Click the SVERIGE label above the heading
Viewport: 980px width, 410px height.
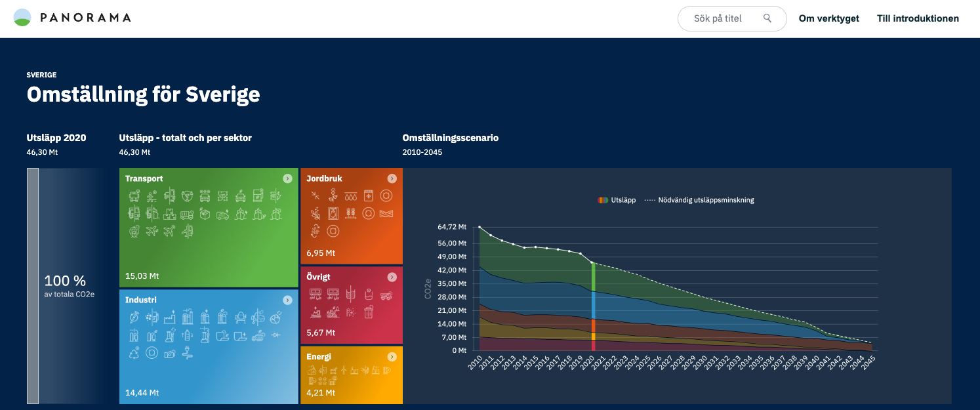[41, 75]
